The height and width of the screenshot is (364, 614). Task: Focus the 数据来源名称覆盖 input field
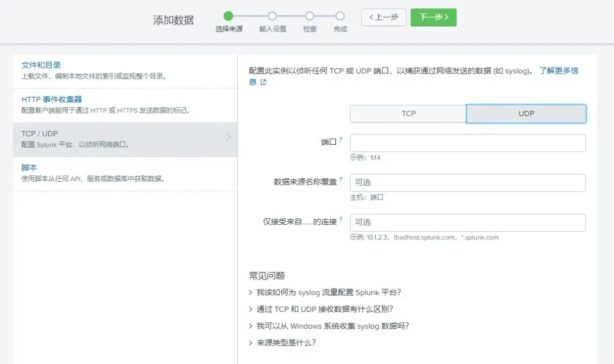pyautogui.click(x=468, y=183)
